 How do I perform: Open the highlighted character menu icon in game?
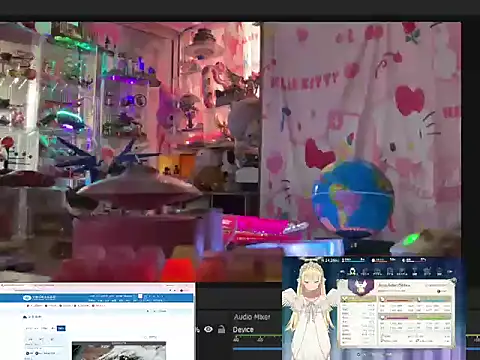(353, 271)
